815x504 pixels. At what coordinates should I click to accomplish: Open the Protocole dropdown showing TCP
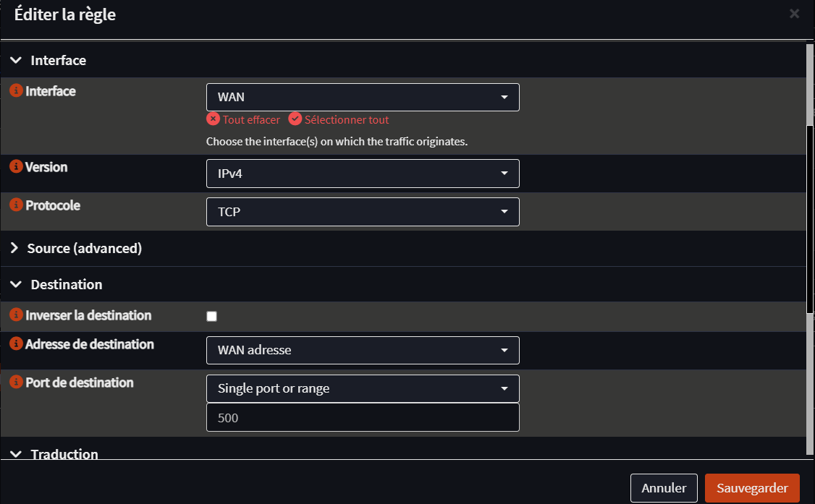point(363,212)
